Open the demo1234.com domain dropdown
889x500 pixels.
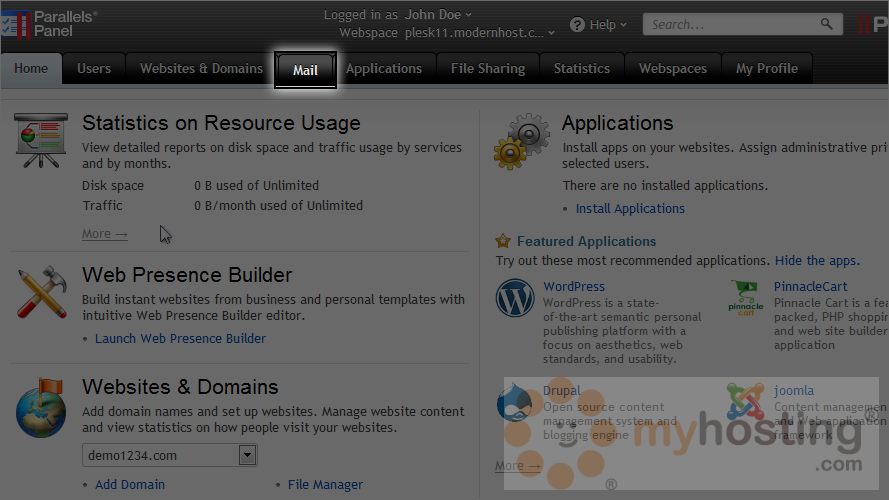click(x=170, y=455)
